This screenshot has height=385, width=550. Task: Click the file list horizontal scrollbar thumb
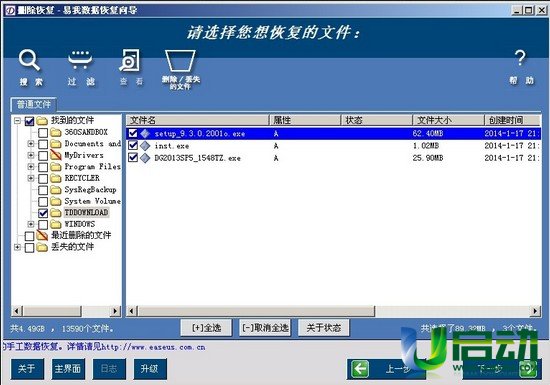coord(256,311)
